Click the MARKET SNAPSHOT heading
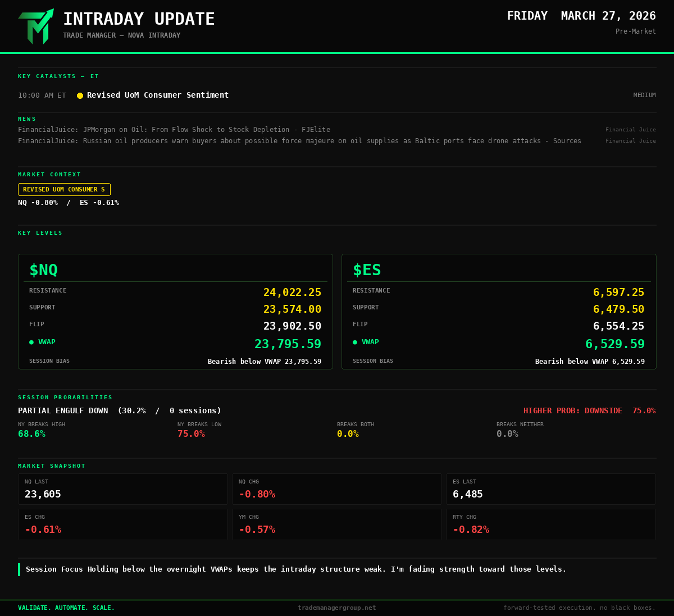 (x=52, y=466)
